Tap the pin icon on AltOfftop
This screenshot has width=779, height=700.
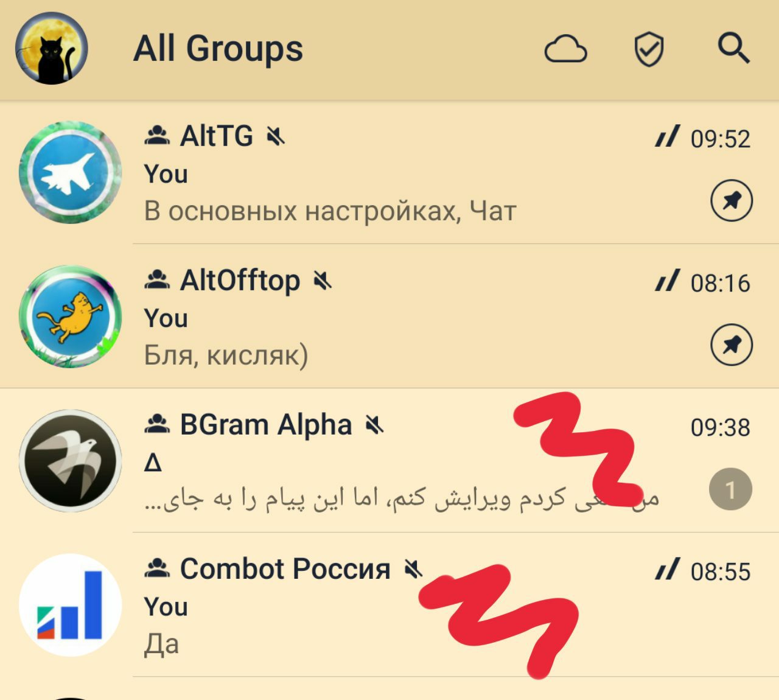pyautogui.click(x=732, y=345)
